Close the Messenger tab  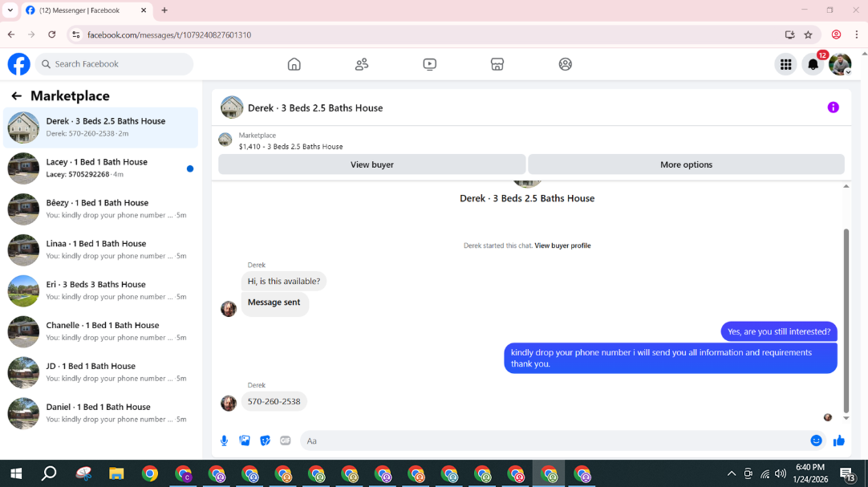tap(144, 10)
